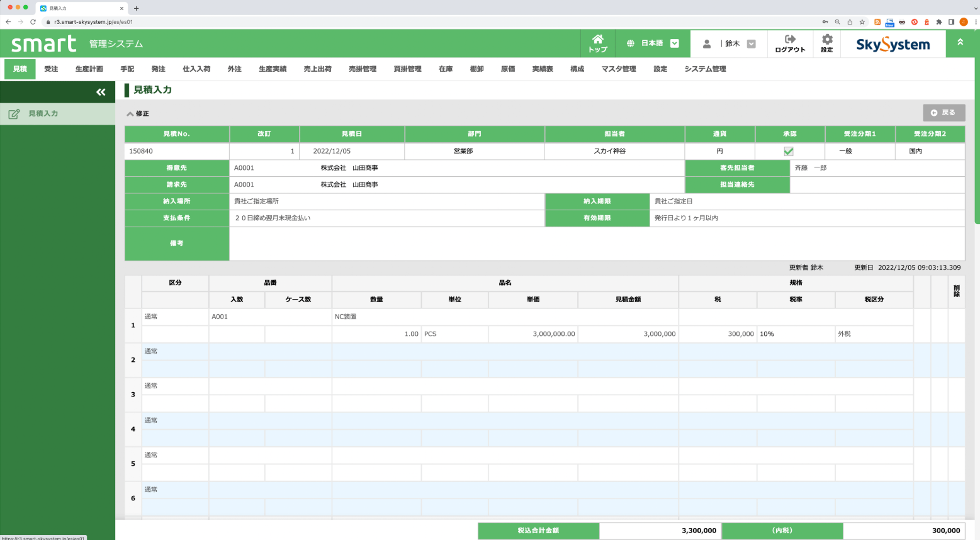Switch to the 在庫 menu tab
The height and width of the screenshot is (540, 980).
(x=446, y=69)
